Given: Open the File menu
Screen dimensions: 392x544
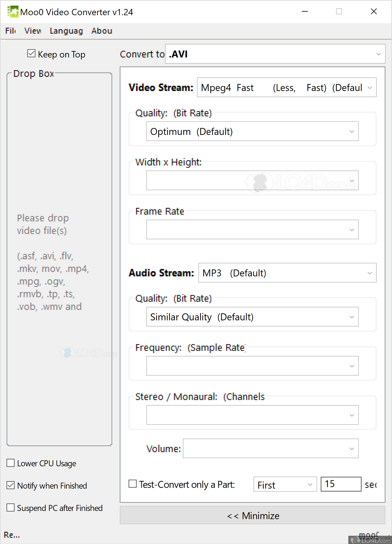Looking at the screenshot, I should click(x=10, y=31).
